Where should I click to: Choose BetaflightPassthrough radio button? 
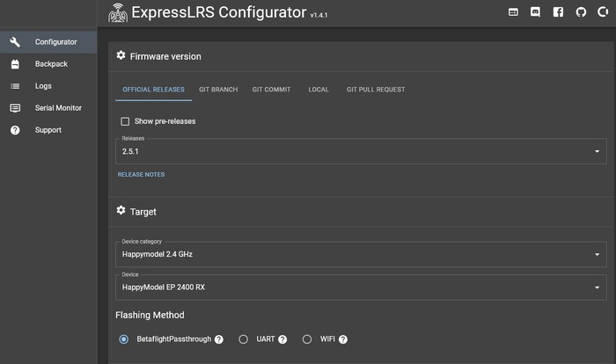tap(124, 339)
